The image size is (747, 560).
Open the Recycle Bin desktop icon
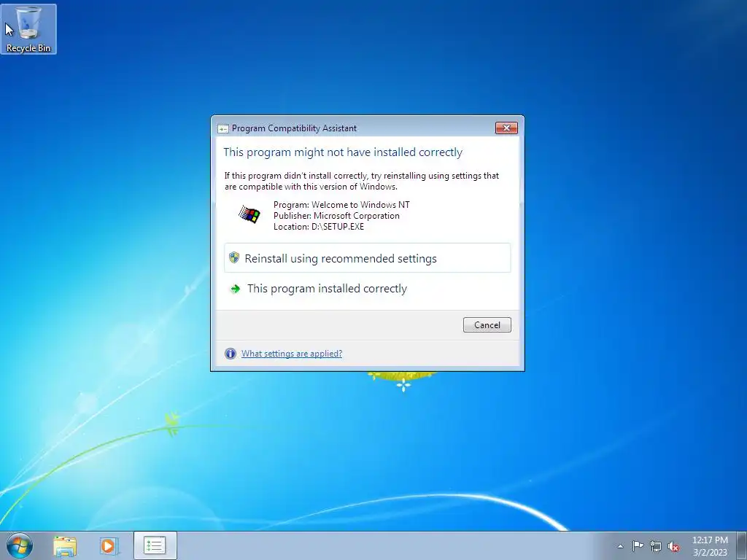pos(28,29)
